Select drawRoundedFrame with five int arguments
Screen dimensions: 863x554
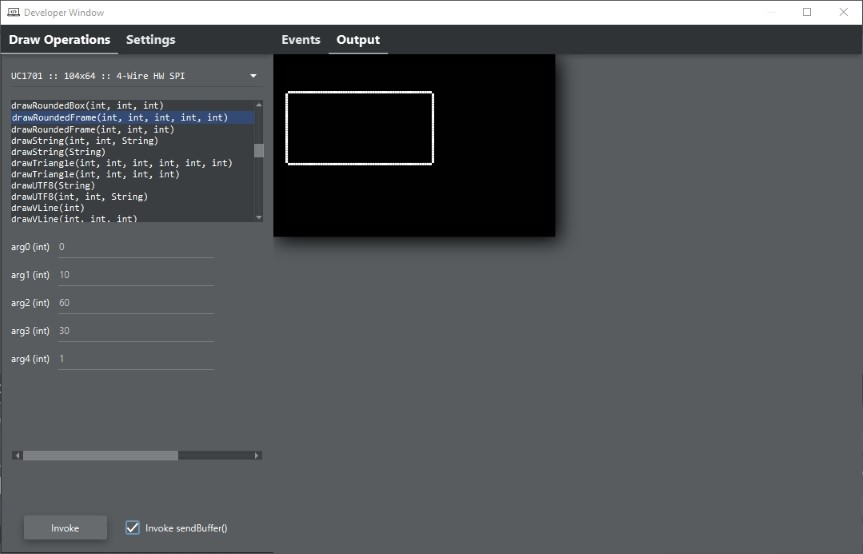(x=133, y=117)
